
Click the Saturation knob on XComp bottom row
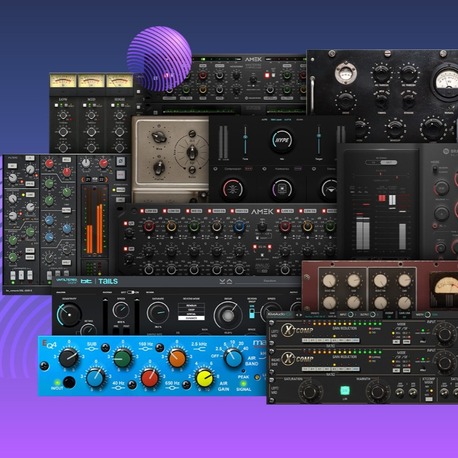[309, 392]
